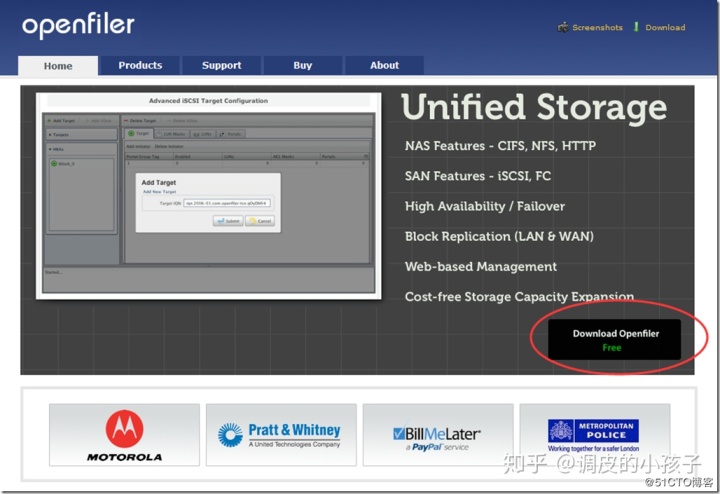The height and width of the screenshot is (494, 720).
Task: Select the Home tab
Action: (58, 66)
